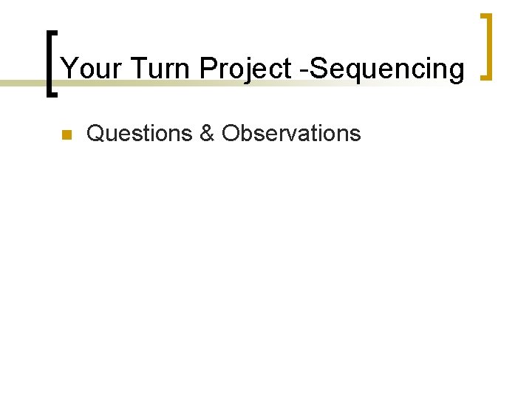Click the ampersand in the bullet text
The image size is (532, 399).
(206, 134)
